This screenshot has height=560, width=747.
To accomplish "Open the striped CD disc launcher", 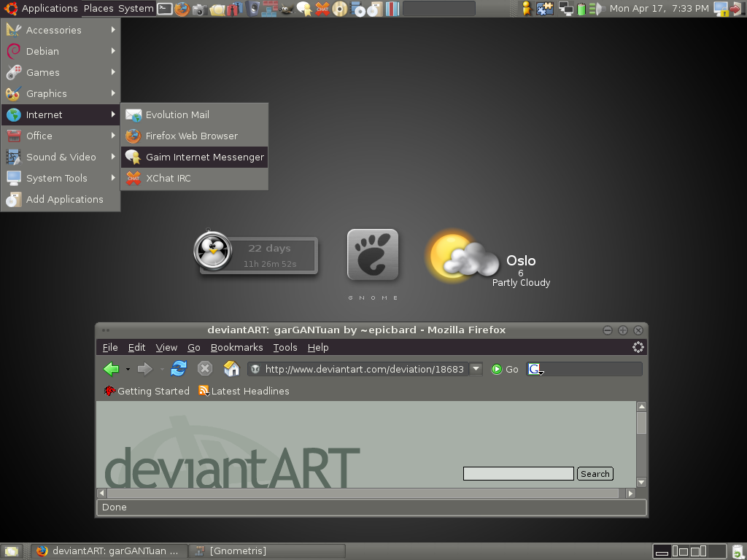I will pyautogui.click(x=340, y=9).
